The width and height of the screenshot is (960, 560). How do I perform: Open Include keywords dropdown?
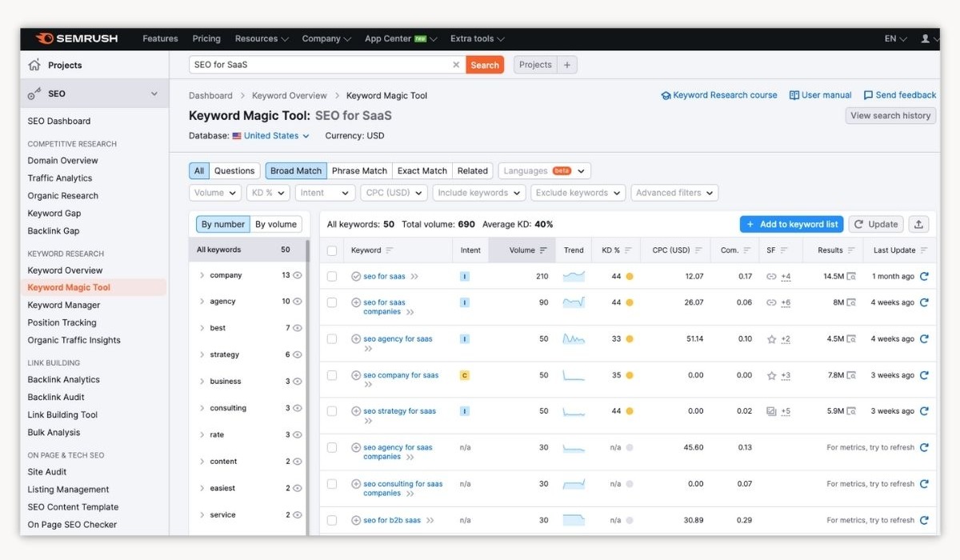point(479,193)
